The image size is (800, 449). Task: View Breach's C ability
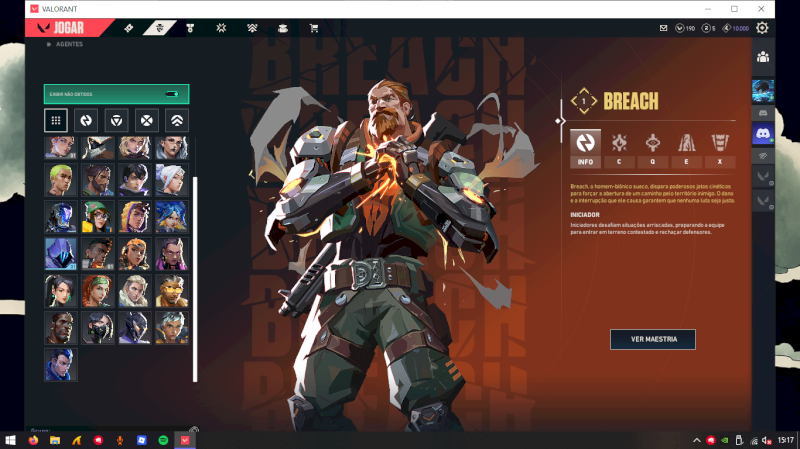click(x=619, y=148)
